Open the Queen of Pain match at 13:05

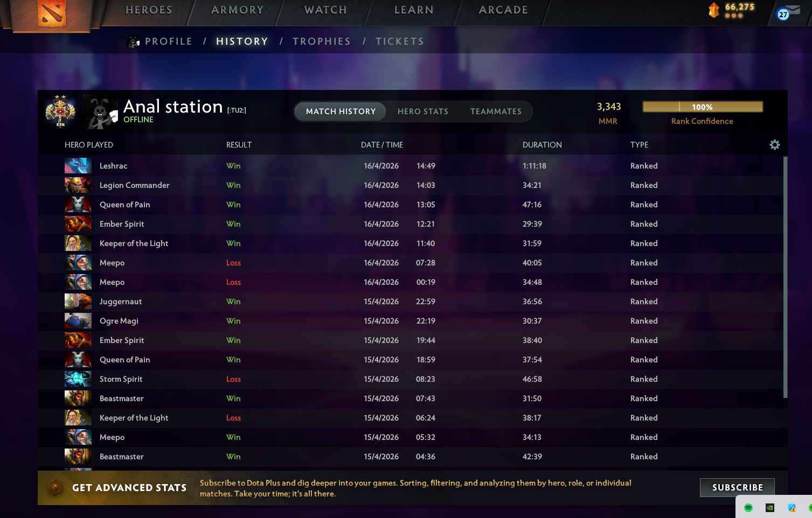(x=410, y=205)
